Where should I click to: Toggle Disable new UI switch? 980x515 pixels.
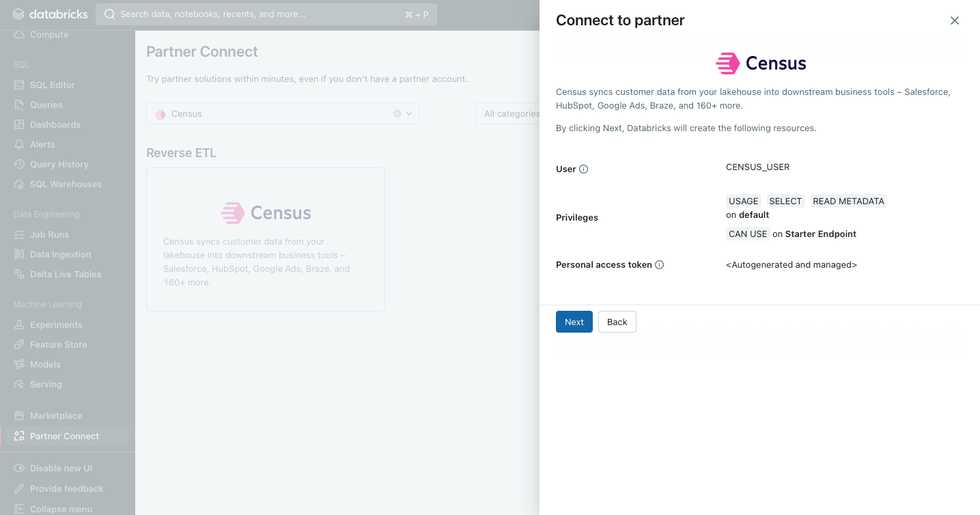(19, 468)
